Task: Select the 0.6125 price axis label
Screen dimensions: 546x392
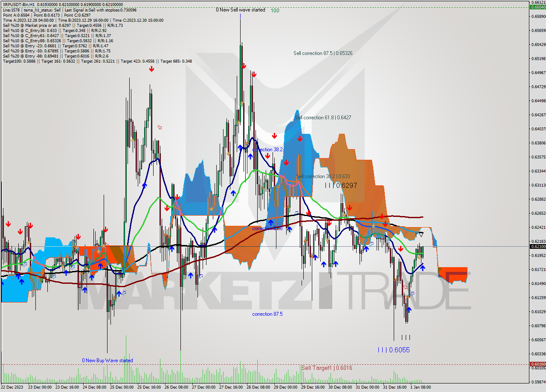Action: click(x=538, y=297)
